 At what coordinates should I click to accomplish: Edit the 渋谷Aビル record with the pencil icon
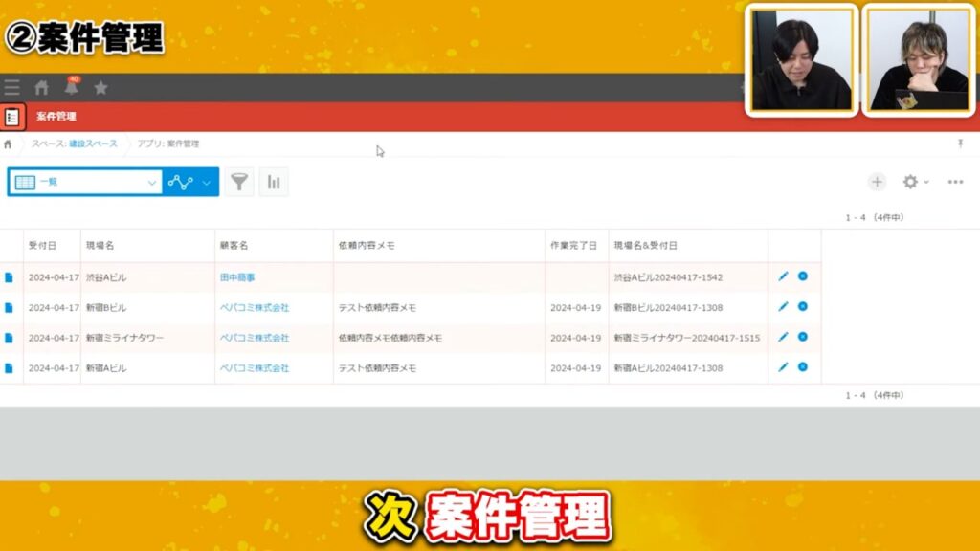point(783,277)
